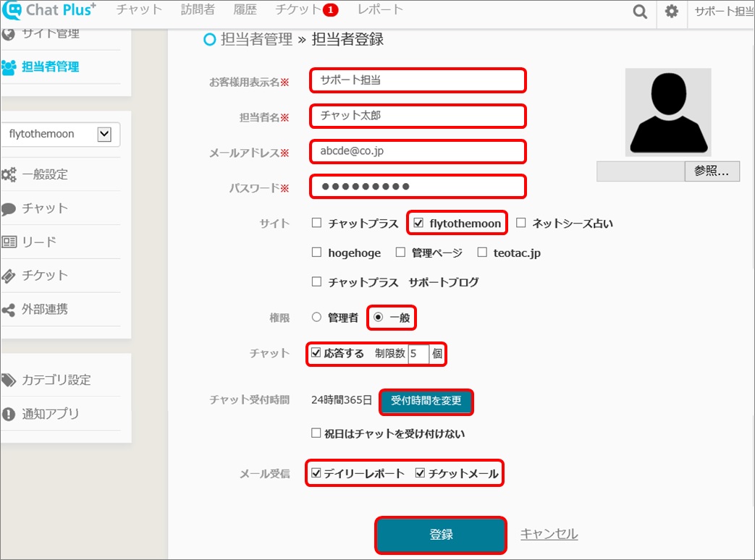Check the teotac.jp site checkbox
The image size is (755, 560).
(482, 252)
